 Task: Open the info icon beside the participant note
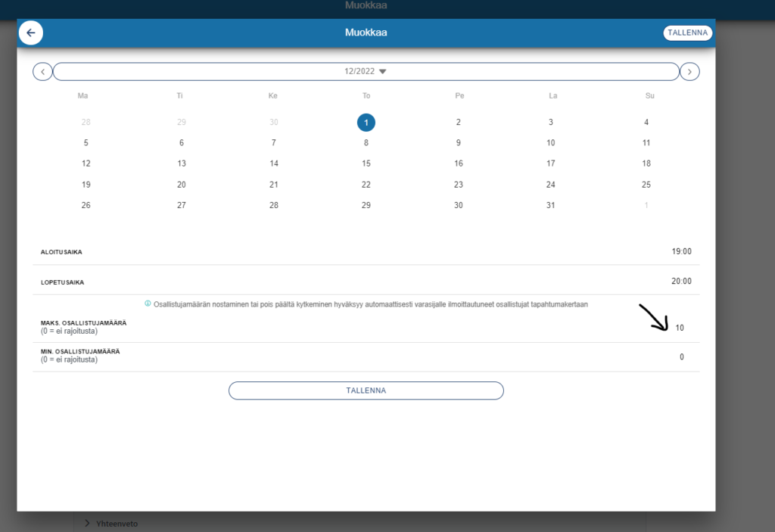(148, 303)
